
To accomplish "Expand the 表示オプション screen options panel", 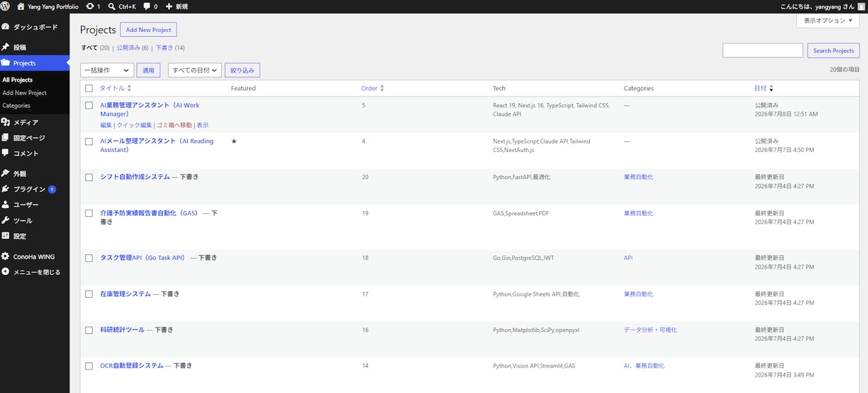I will tap(829, 21).
